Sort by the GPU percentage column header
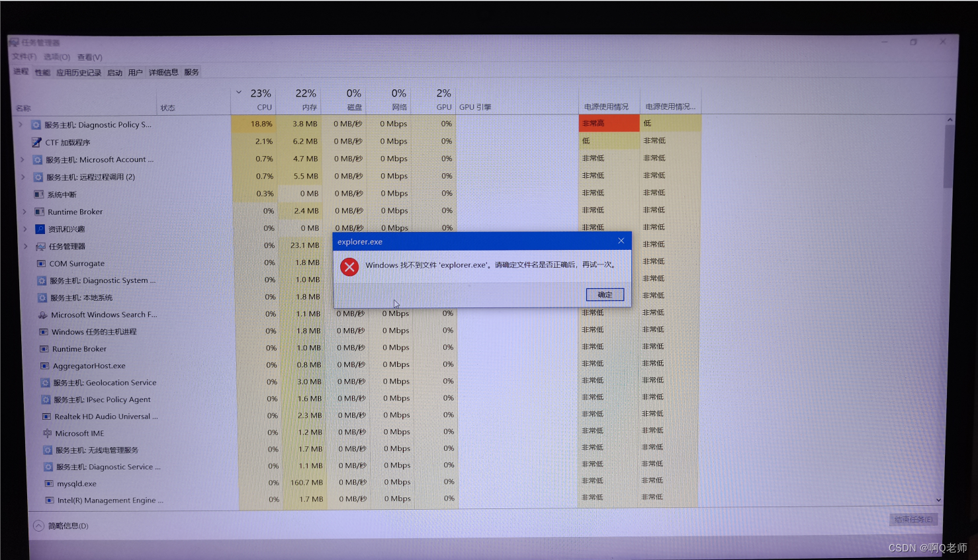 point(434,100)
